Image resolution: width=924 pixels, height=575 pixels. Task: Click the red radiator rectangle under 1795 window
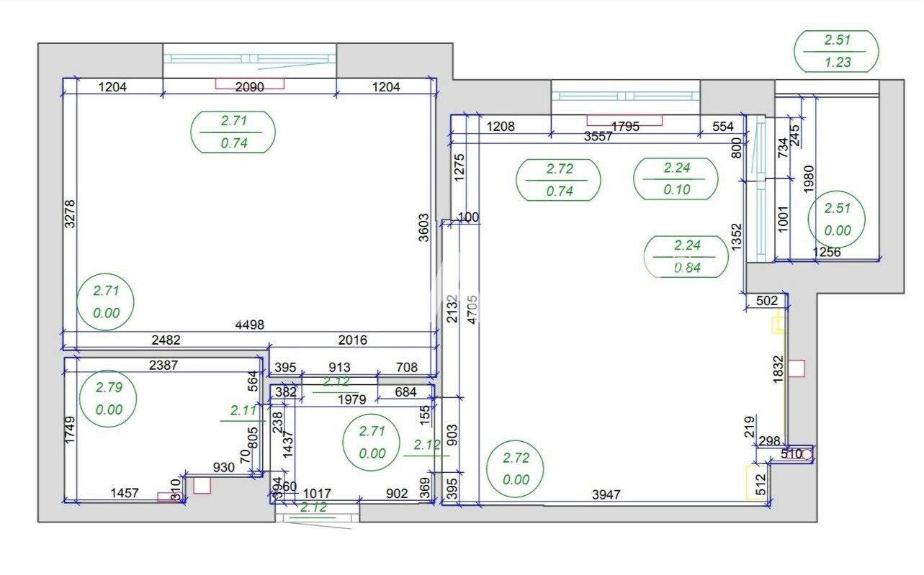tap(624, 120)
